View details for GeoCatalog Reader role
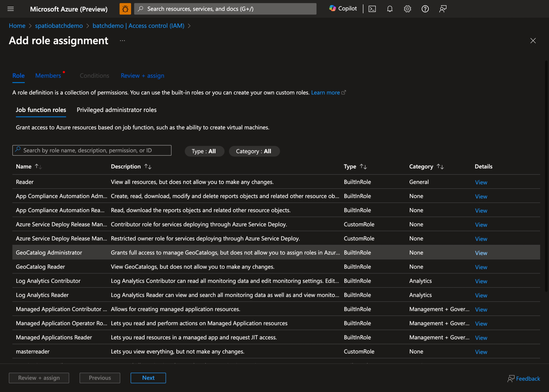 click(x=481, y=267)
